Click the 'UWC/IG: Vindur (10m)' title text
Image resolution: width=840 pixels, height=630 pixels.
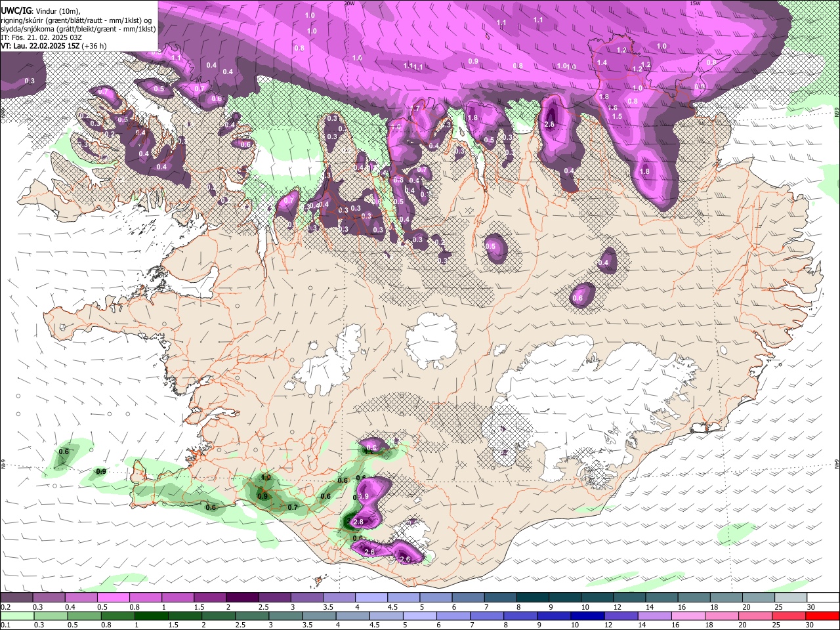coord(41,10)
